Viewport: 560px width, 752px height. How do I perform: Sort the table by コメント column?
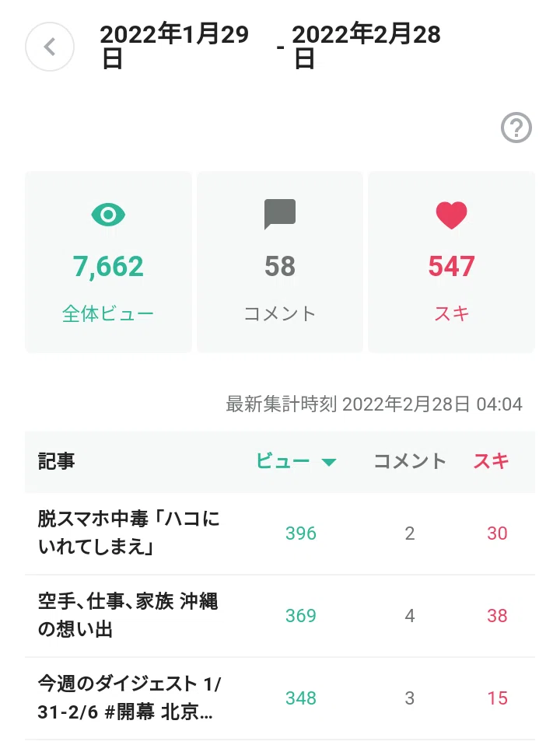[410, 461]
